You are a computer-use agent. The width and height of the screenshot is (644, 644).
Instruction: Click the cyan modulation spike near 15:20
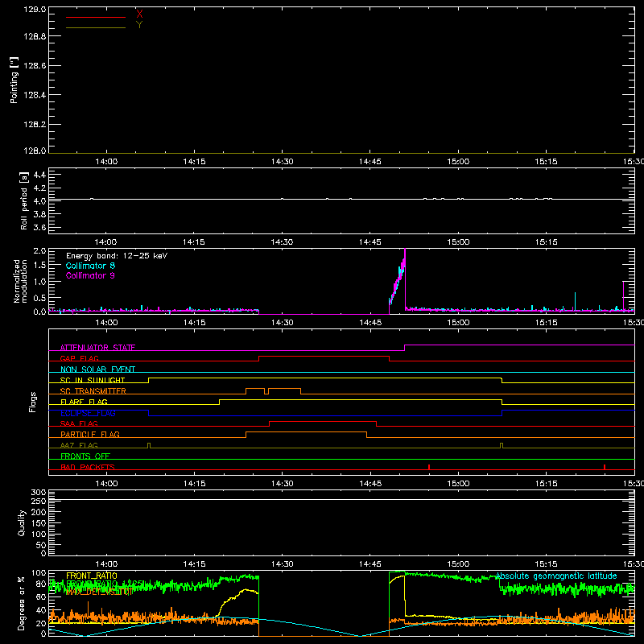point(575,299)
